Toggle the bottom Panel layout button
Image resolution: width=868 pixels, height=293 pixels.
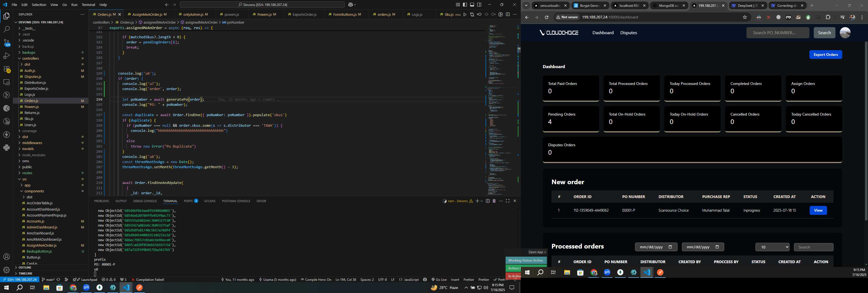pos(472,5)
